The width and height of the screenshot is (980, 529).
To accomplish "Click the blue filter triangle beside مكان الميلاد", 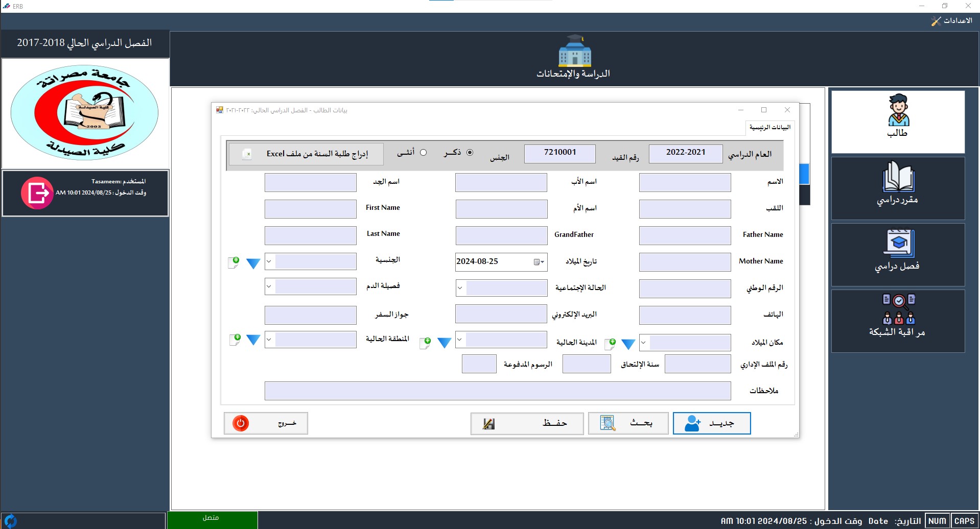I will click(x=628, y=344).
